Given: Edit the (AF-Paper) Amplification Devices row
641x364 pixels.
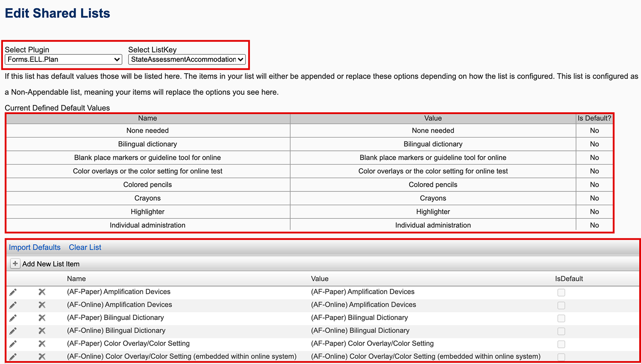Looking at the screenshot, I should coord(13,292).
